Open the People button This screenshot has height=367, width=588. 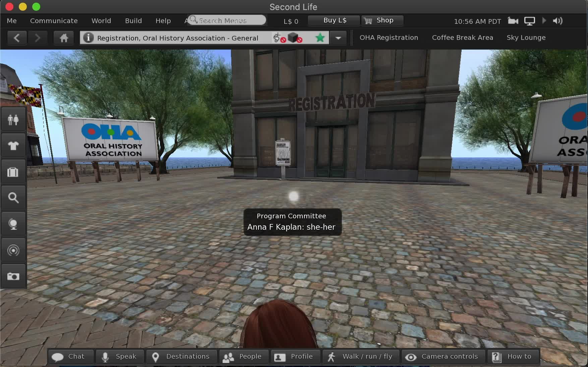pos(244,357)
